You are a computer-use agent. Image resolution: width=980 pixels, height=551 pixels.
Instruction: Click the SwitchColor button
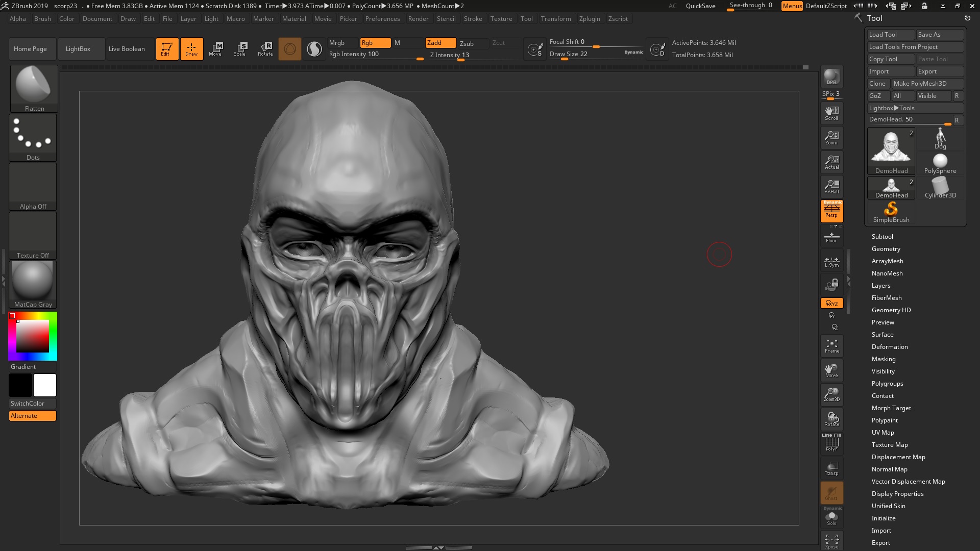(x=33, y=404)
